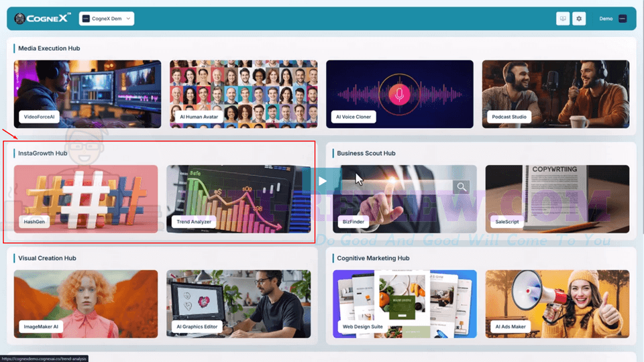
Task: Click the Media Execution Hub heading
Action: click(49, 48)
